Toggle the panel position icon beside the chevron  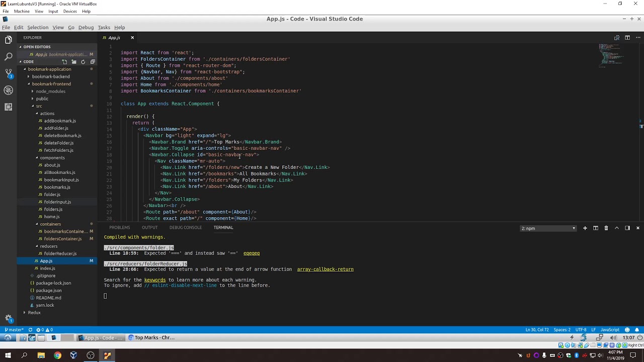(627, 228)
